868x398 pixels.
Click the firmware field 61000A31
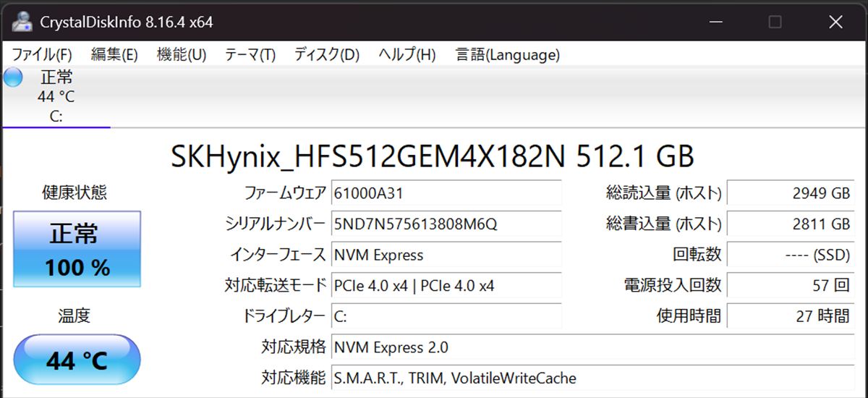[x=446, y=193]
